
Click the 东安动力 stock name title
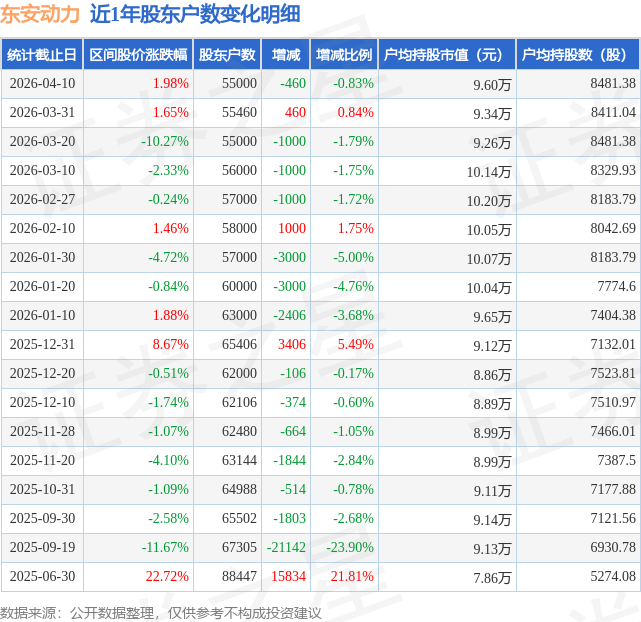pyautogui.click(x=39, y=15)
